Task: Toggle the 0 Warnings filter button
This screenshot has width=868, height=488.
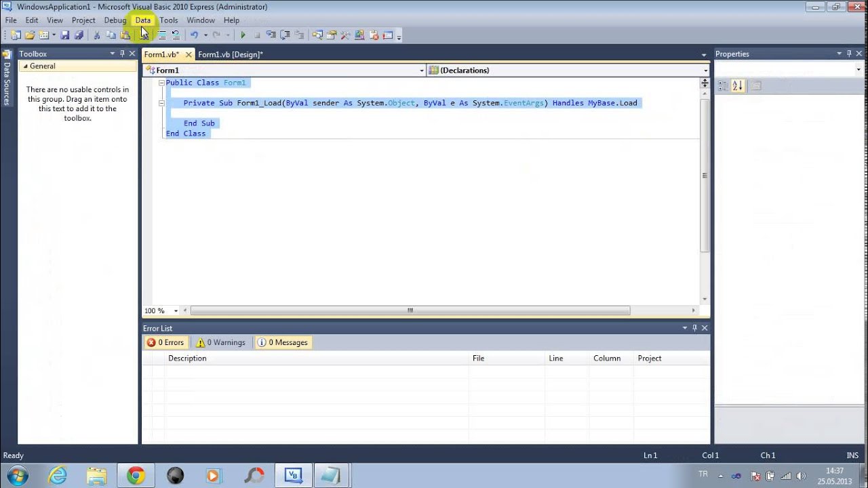Action: [221, 342]
